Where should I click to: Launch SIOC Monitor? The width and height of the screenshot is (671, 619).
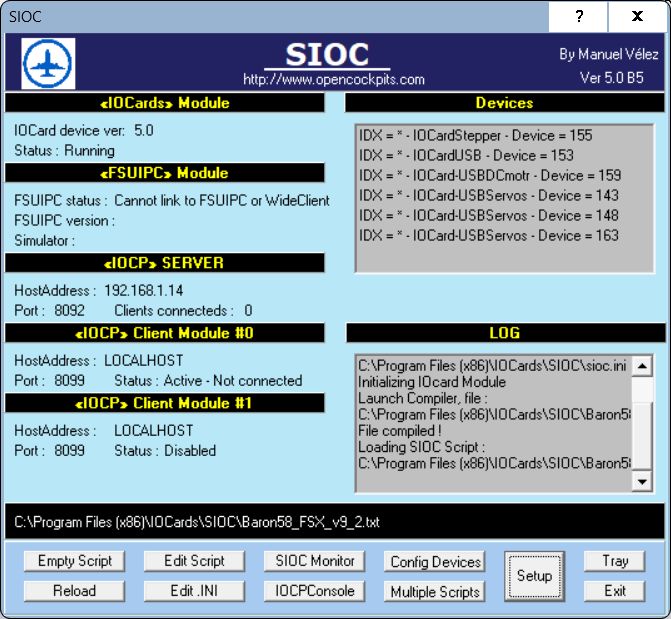[315, 561]
